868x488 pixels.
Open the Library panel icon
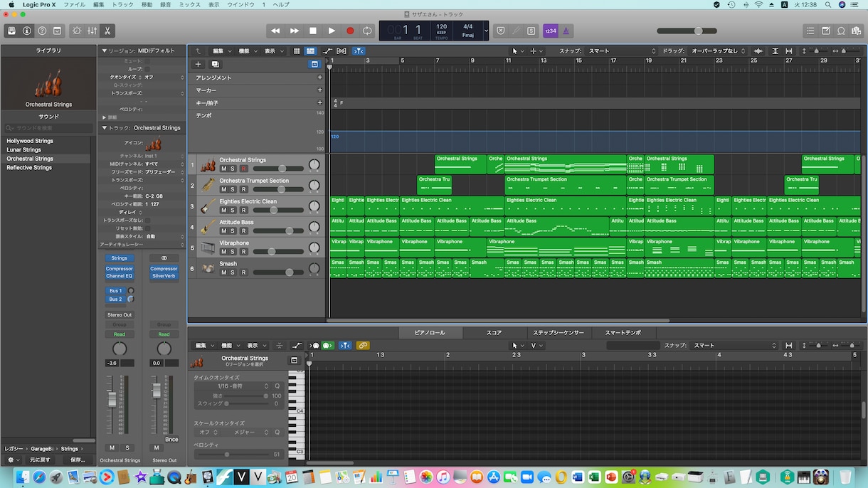[11, 31]
